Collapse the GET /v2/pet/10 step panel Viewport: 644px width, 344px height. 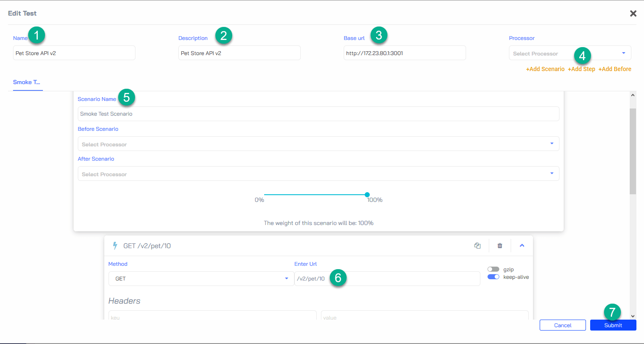point(522,245)
